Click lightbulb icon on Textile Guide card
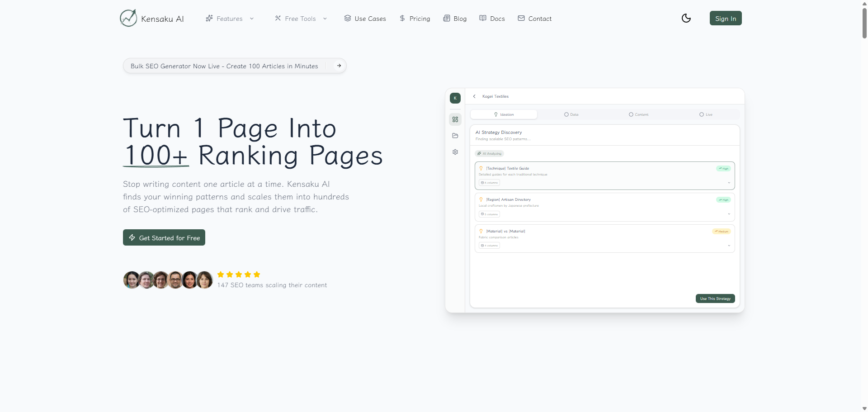Viewport: 868px width, 412px height. click(x=481, y=168)
